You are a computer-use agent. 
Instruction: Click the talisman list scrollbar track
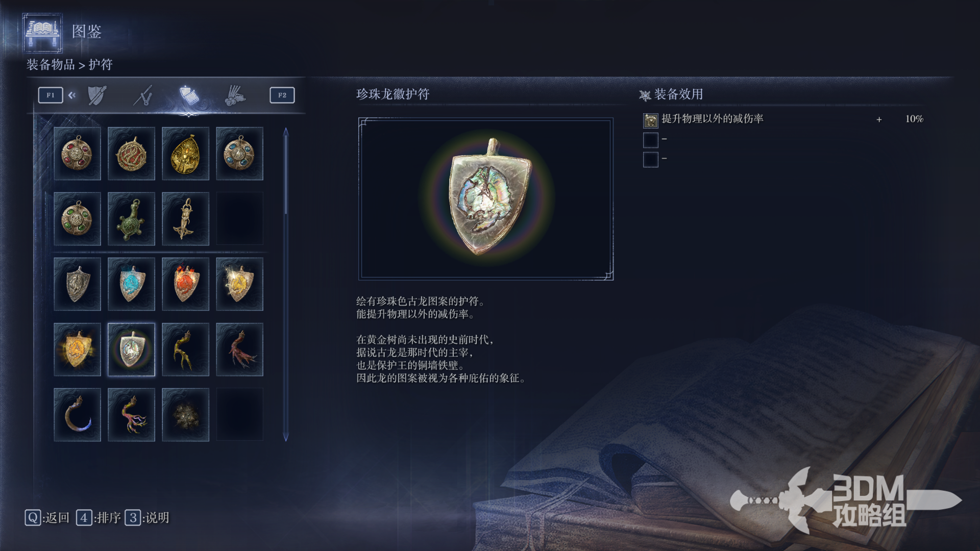pyautogui.click(x=286, y=284)
